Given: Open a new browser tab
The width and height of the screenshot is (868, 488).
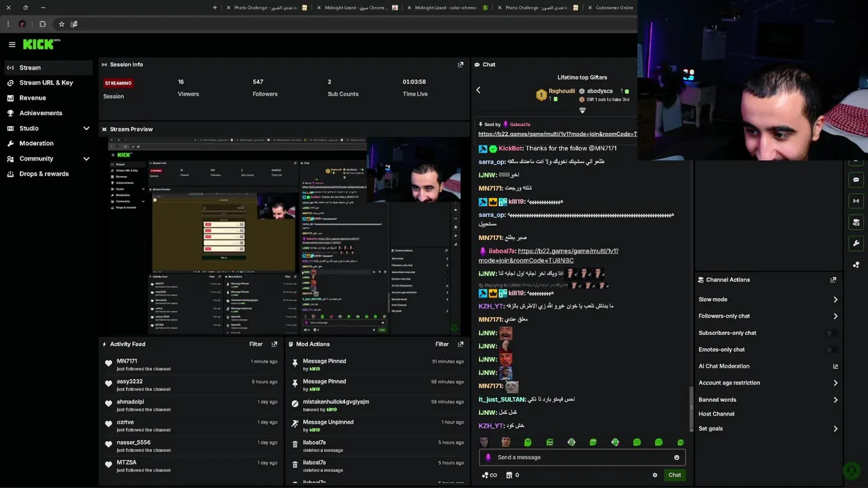Looking at the screenshot, I should 215,7.
